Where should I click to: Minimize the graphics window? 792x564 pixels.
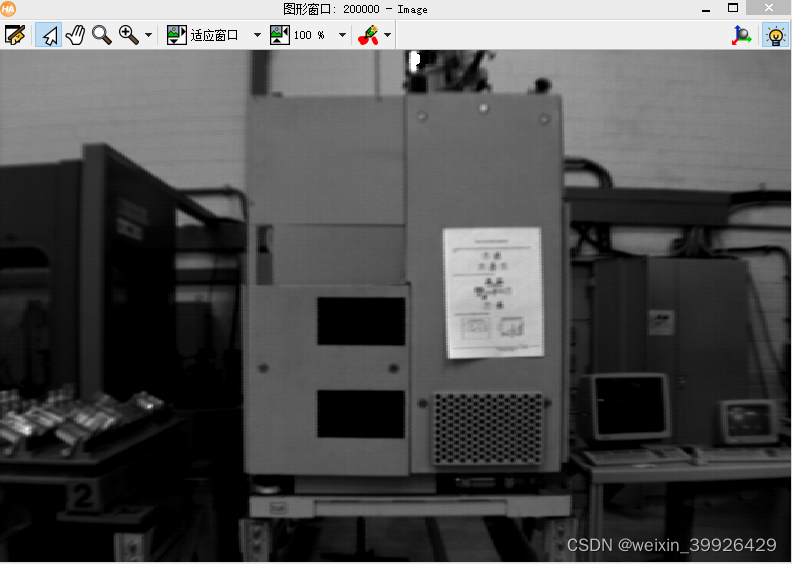[x=706, y=9]
